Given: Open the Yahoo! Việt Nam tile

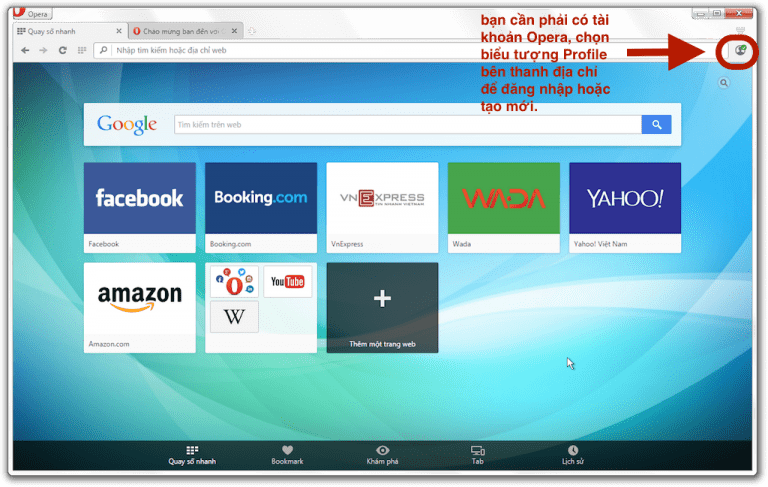Looking at the screenshot, I should pyautogui.click(x=625, y=208).
